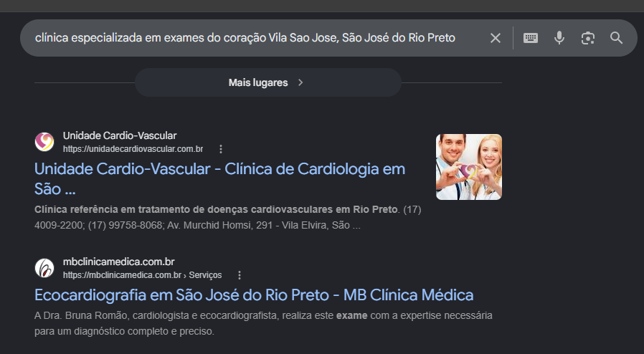Click the Unidade Cardio-Vascular result description snippet
This screenshot has width=644, height=354.
pyautogui.click(x=227, y=217)
